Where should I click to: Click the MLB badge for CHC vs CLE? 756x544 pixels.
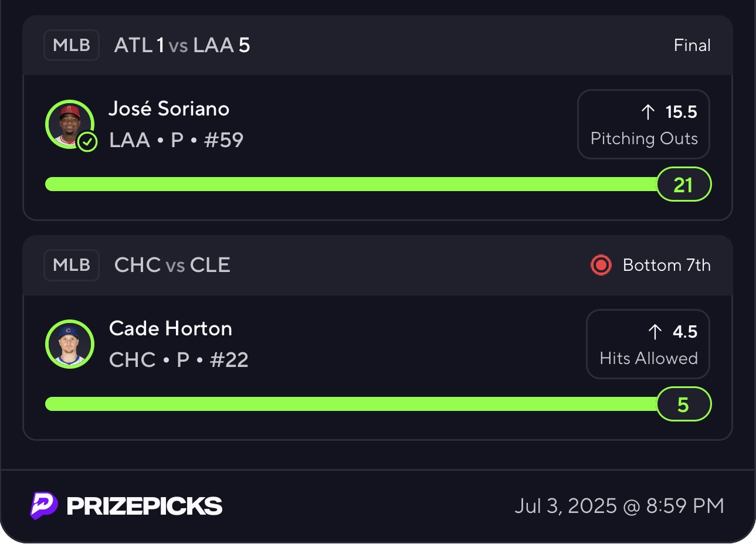pos(72,265)
